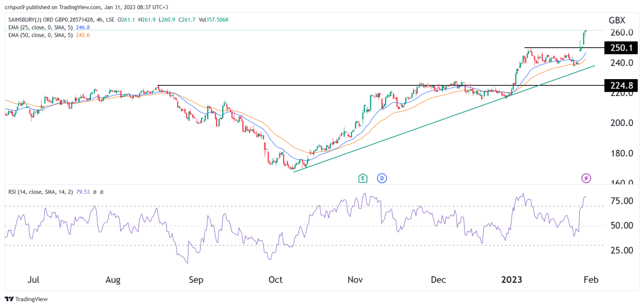Open the GBX currency selector on price axis
The width and height of the screenshot is (644, 307).
[617, 20]
